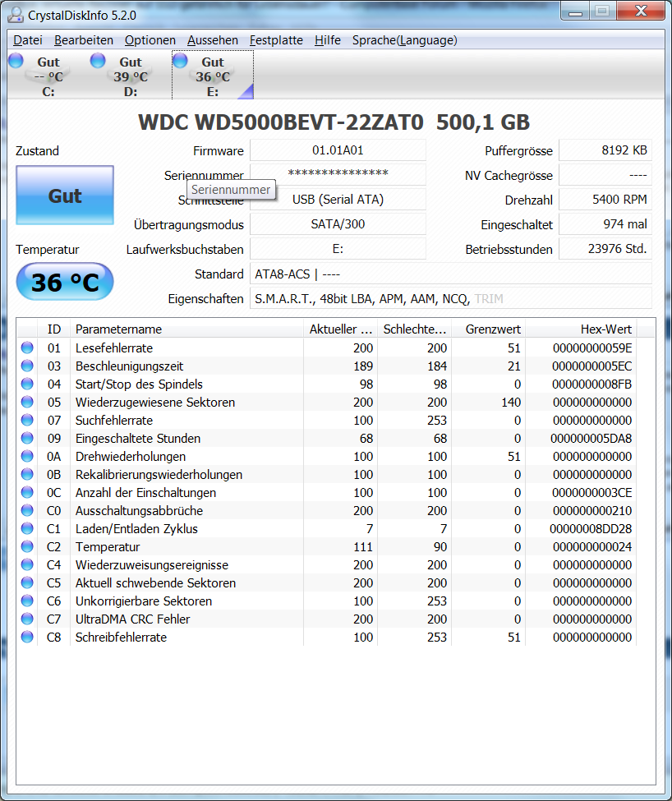Screen dimensions: 672x801
Task: Click the masked Seriennummer field
Action: click(338, 174)
